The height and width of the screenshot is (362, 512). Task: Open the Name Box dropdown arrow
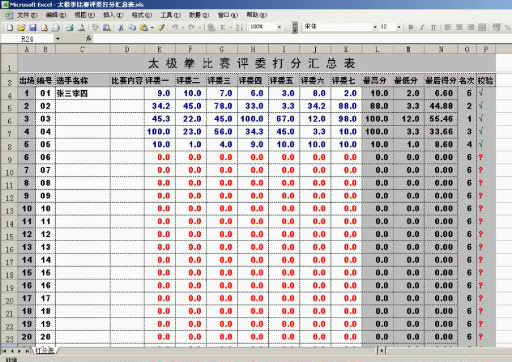pos(58,39)
